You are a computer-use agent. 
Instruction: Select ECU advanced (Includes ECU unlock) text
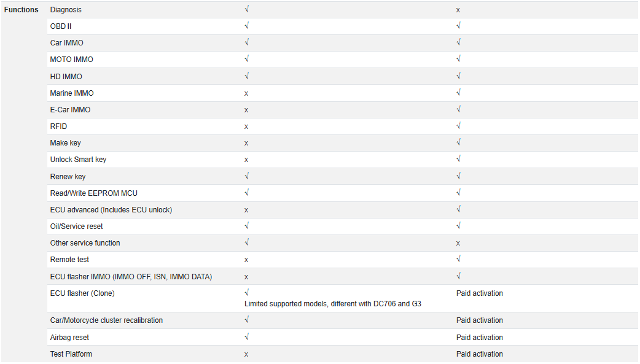[111, 210]
